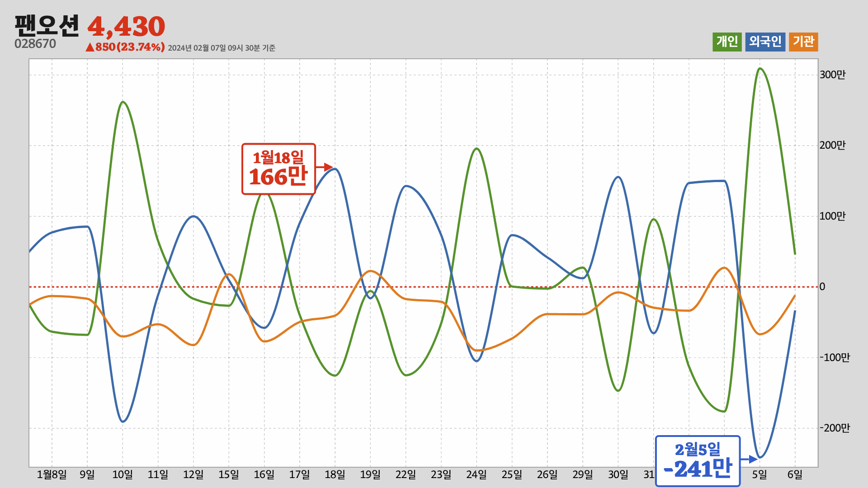Click the green line peak at 24일
Image resolution: width=868 pixels, height=488 pixels.
[476, 149]
